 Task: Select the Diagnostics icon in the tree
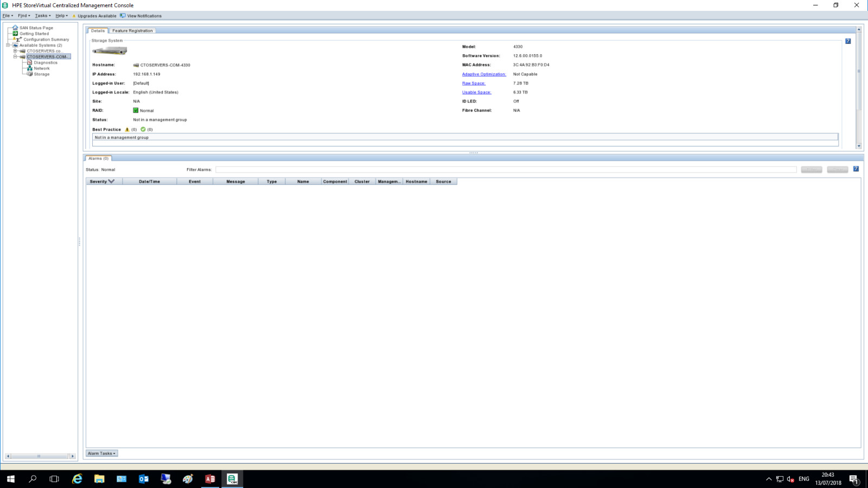tap(30, 62)
